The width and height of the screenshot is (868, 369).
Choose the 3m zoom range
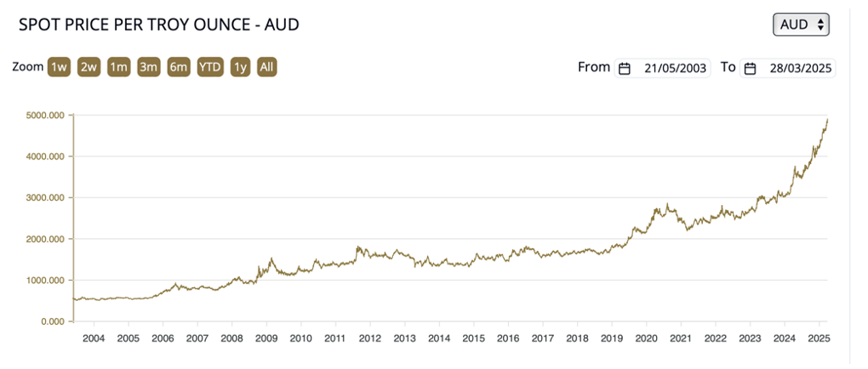coord(149,67)
